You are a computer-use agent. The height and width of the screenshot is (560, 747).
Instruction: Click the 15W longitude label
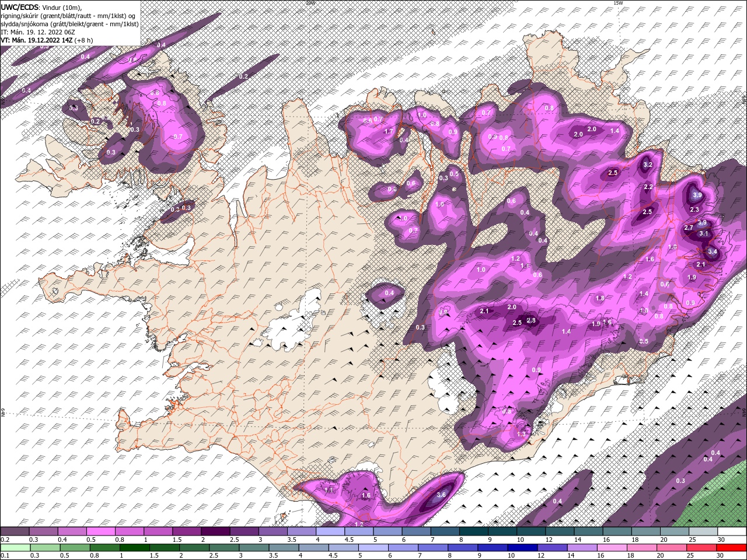point(617,3)
